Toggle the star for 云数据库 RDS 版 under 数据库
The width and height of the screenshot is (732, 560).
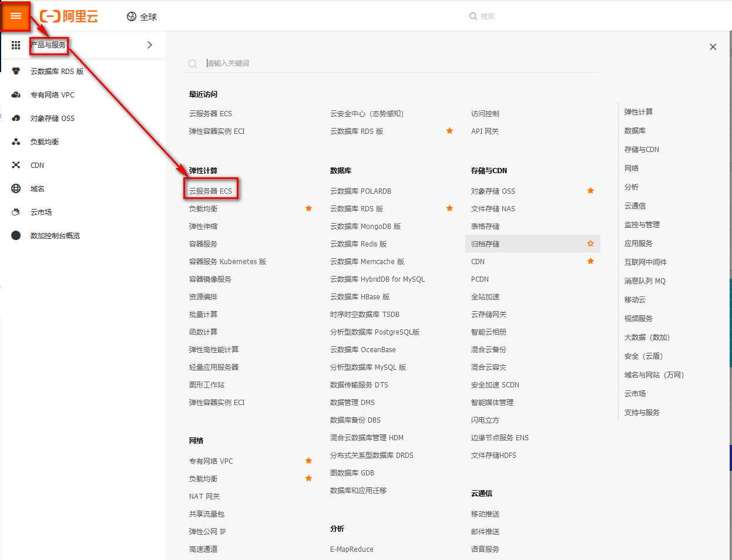click(449, 208)
